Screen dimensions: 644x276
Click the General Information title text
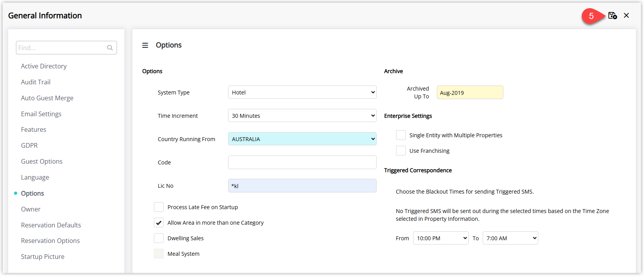pyautogui.click(x=45, y=16)
